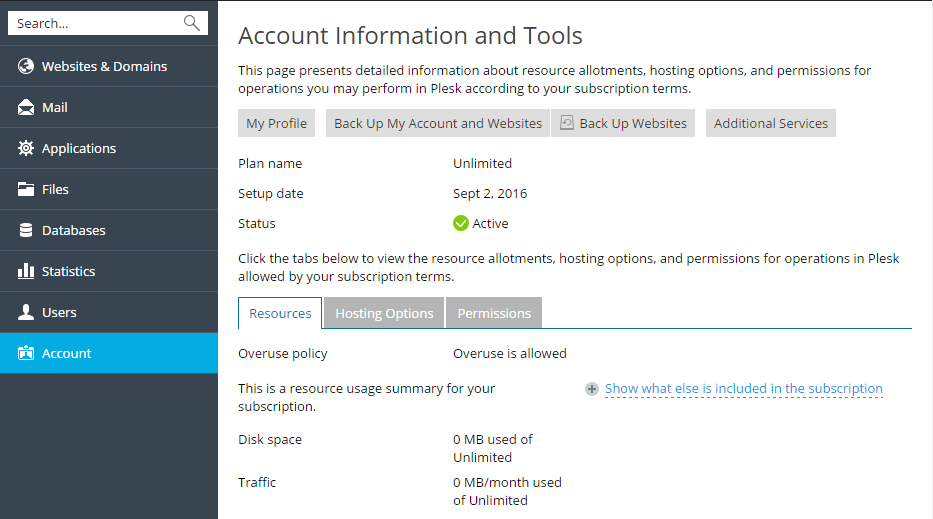Click the Statistics bar chart icon

[26, 272]
